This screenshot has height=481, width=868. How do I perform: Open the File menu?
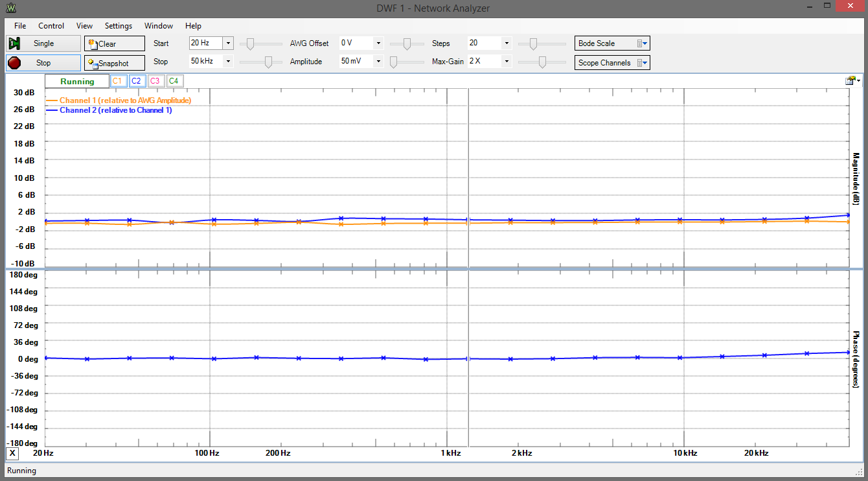click(20, 26)
